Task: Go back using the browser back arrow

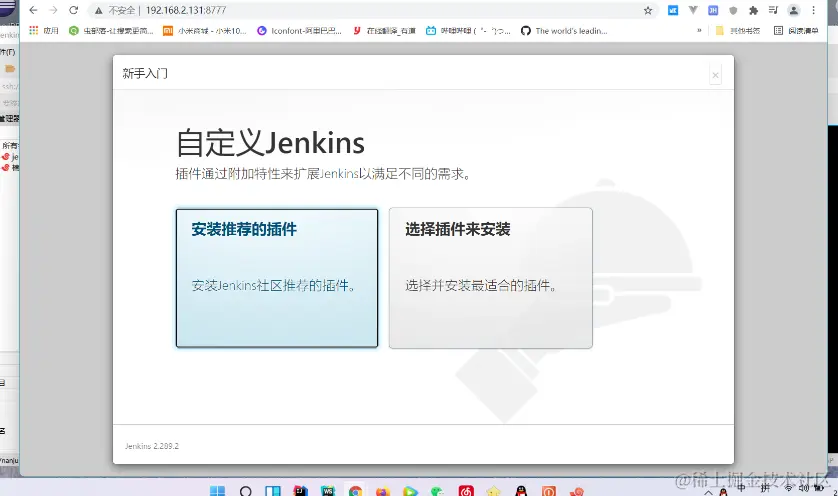Action: (33, 10)
